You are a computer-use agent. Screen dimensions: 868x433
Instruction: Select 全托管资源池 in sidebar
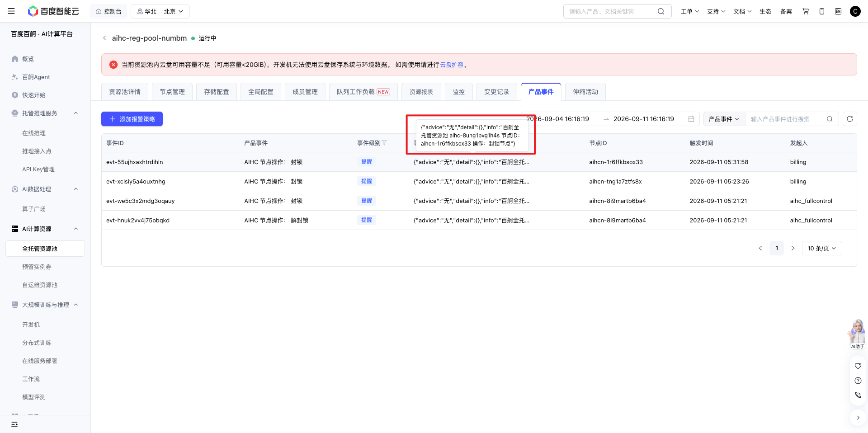click(45, 249)
